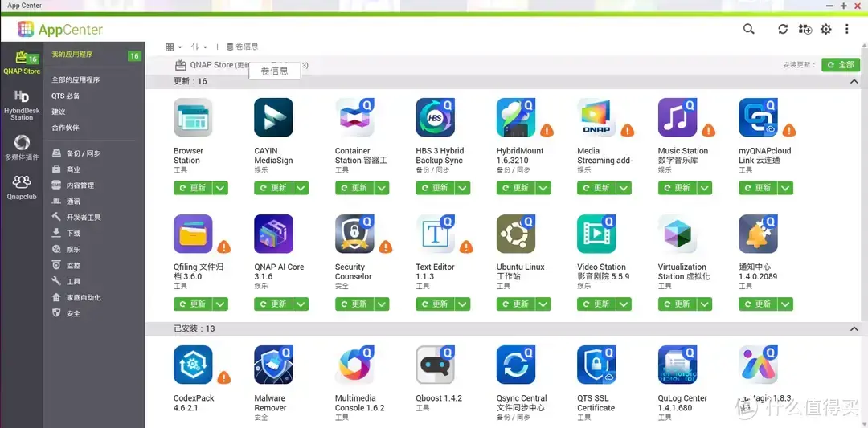Click 全部 to install all updates
Image resolution: width=868 pixels, height=428 pixels.
pos(841,65)
